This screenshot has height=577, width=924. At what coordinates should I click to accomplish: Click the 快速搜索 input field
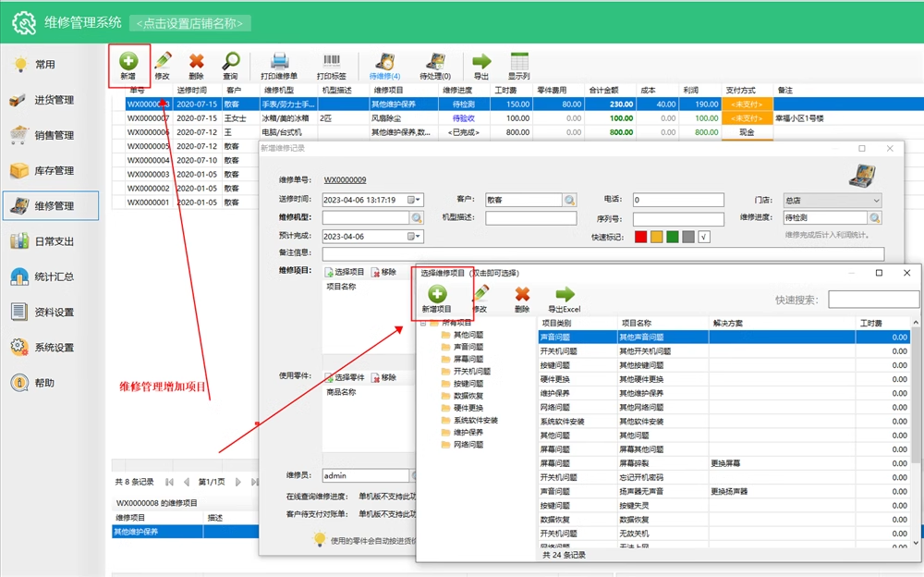pyautogui.click(x=874, y=299)
